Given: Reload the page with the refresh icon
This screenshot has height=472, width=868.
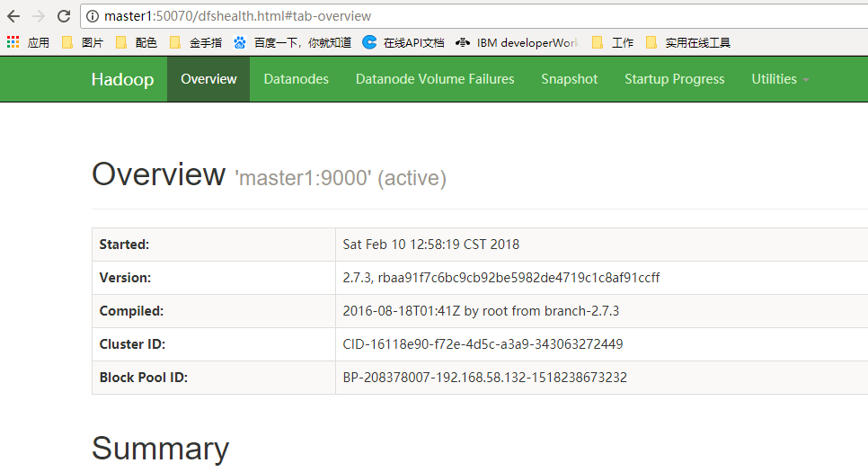Looking at the screenshot, I should point(64,16).
